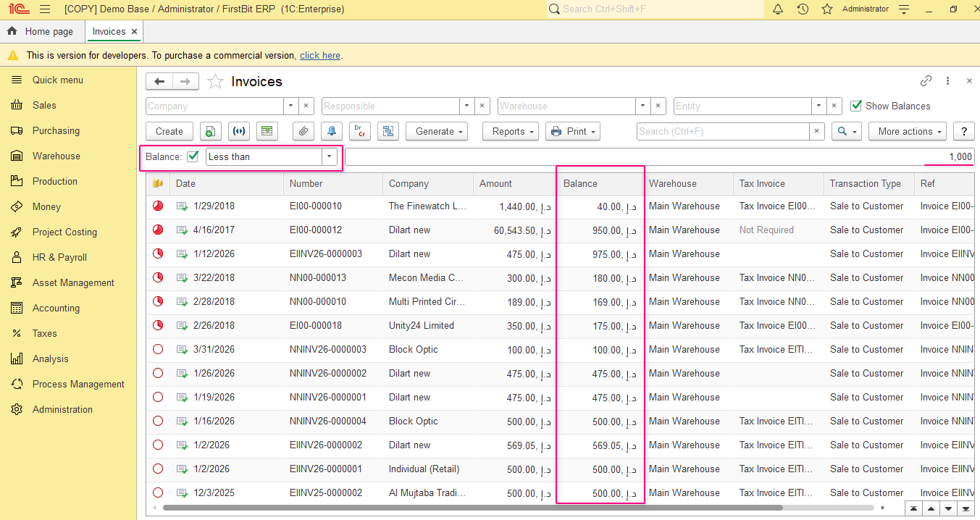Expand the Warehouse filter dropdown

(x=643, y=106)
